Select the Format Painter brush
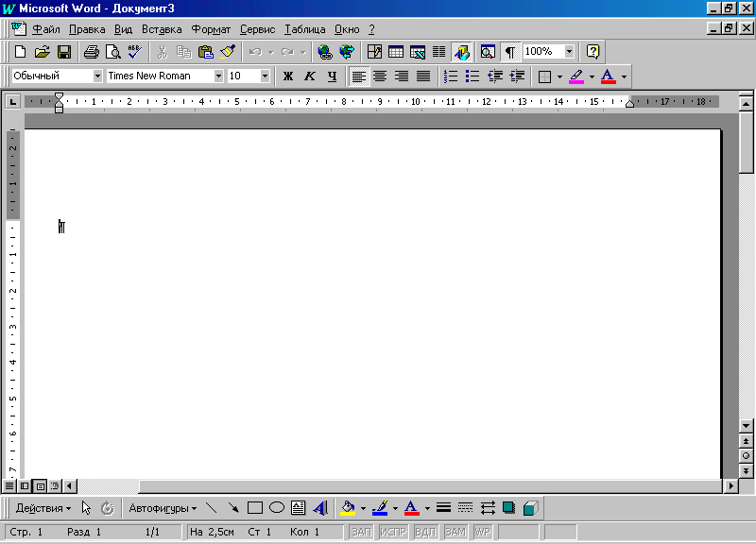Image resolution: width=756 pixels, height=544 pixels. pos(228,52)
